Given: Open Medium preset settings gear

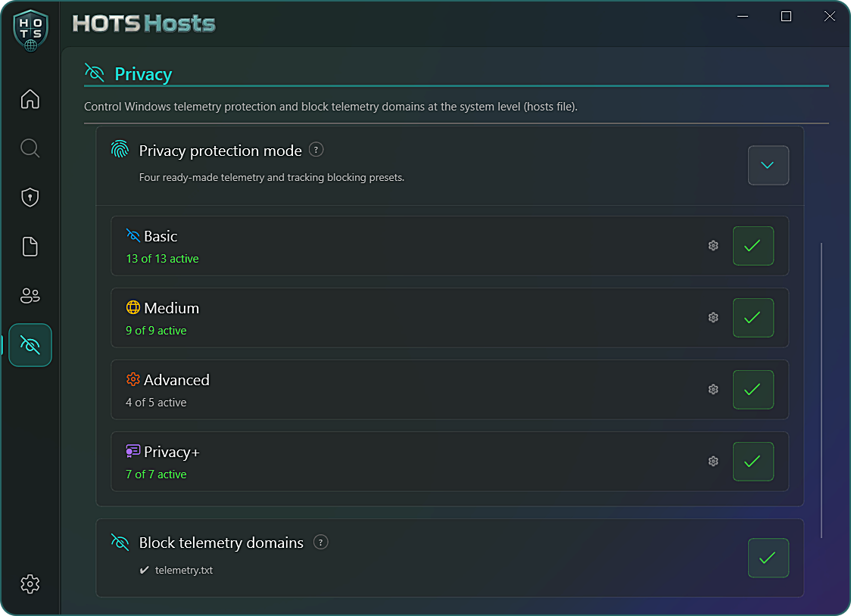Looking at the screenshot, I should coord(713,318).
